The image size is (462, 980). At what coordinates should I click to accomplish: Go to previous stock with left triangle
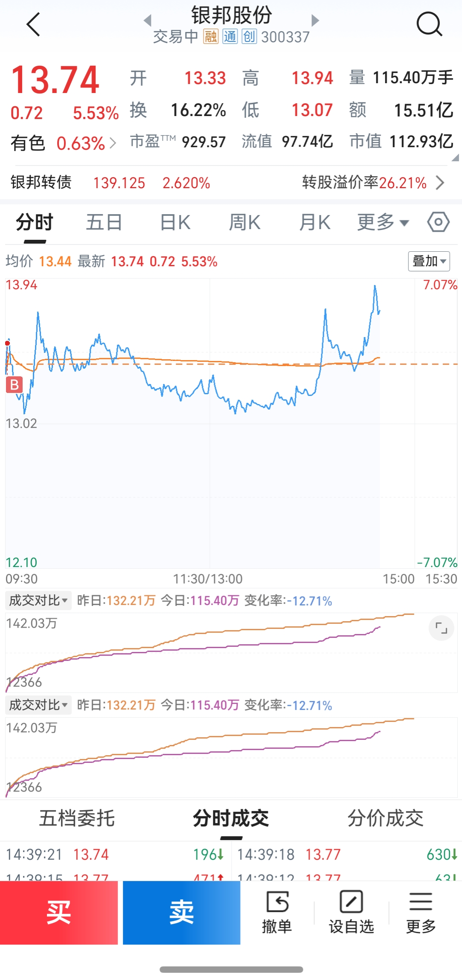(x=148, y=20)
